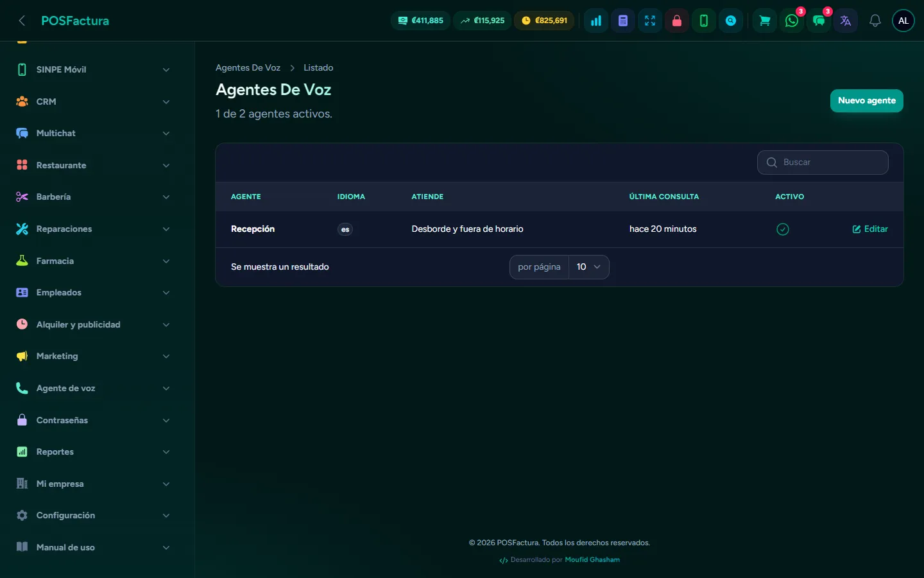Click the Nuevo agente button
Screen dimensions: 924x578
click(866, 101)
